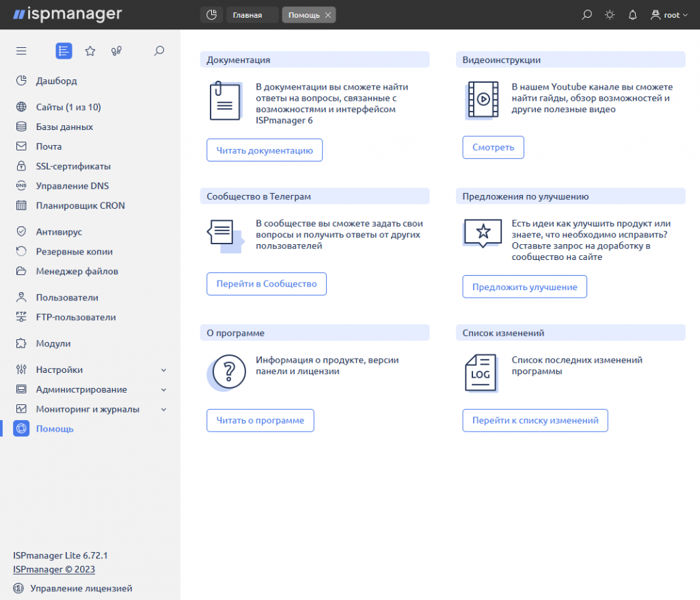This screenshot has height=600, width=700.
Task: Click the Сообщество в Телеграм header
Action: (x=314, y=196)
